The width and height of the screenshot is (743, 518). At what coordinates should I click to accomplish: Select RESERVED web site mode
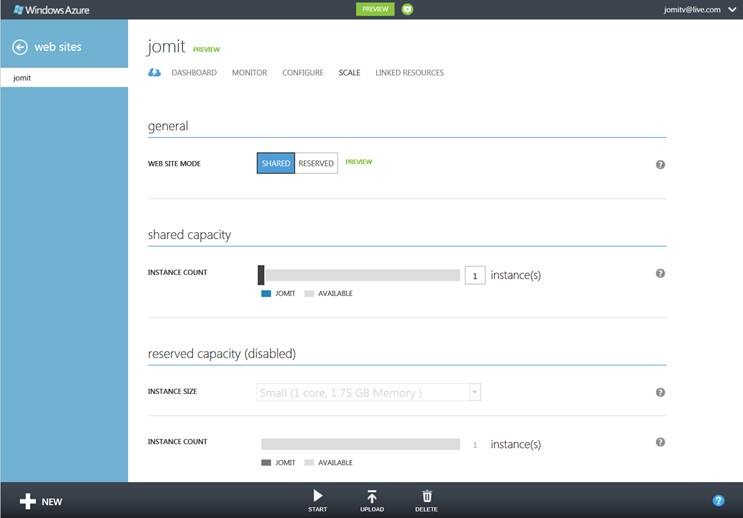tap(316, 163)
